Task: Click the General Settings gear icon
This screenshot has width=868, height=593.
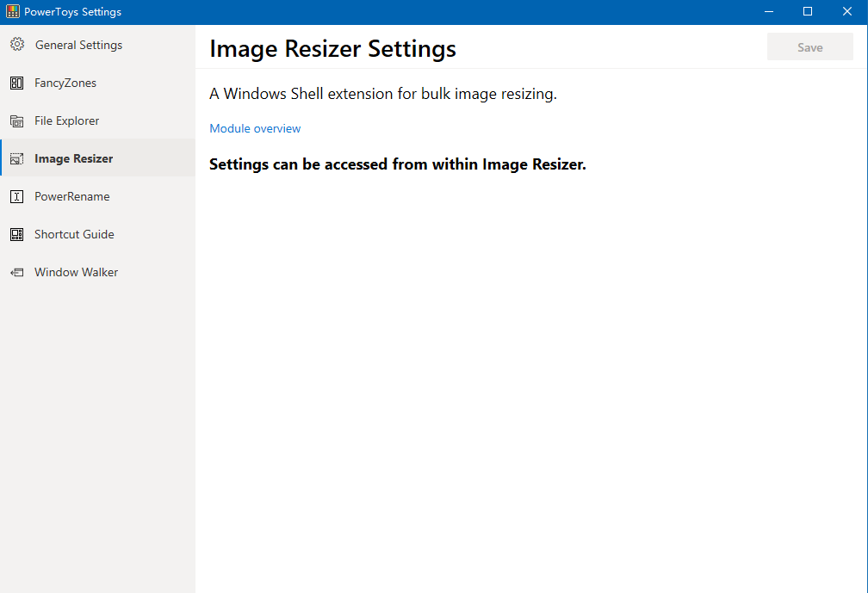Action: [x=16, y=45]
